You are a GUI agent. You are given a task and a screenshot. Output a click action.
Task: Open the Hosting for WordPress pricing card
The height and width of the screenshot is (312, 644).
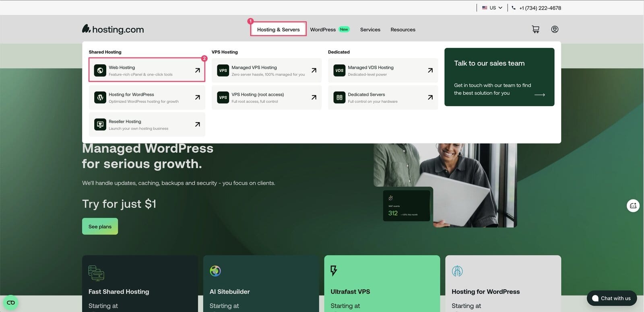[x=503, y=283]
